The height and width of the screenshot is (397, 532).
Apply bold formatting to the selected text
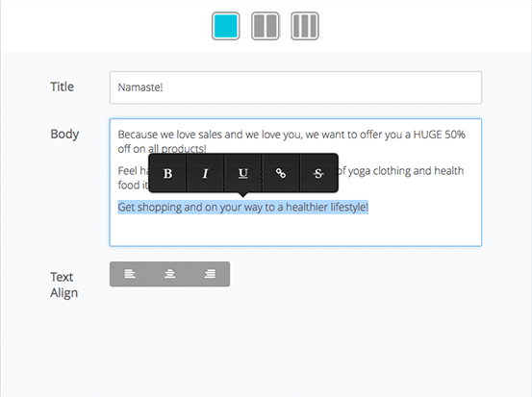point(167,173)
